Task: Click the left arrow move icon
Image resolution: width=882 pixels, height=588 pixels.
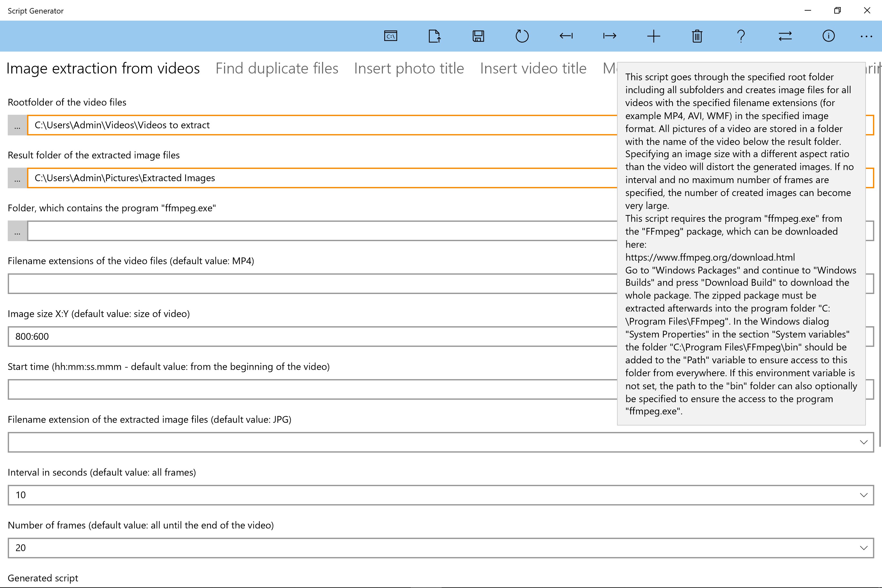Action: pos(566,36)
